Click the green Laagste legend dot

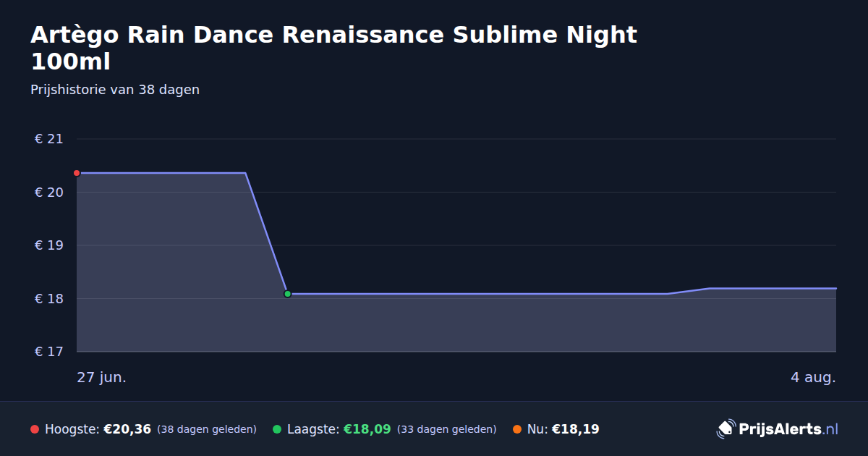277,429
